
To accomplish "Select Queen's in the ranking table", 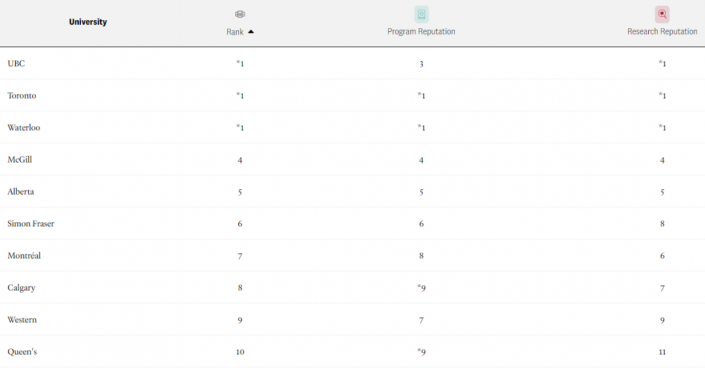I will [22, 352].
